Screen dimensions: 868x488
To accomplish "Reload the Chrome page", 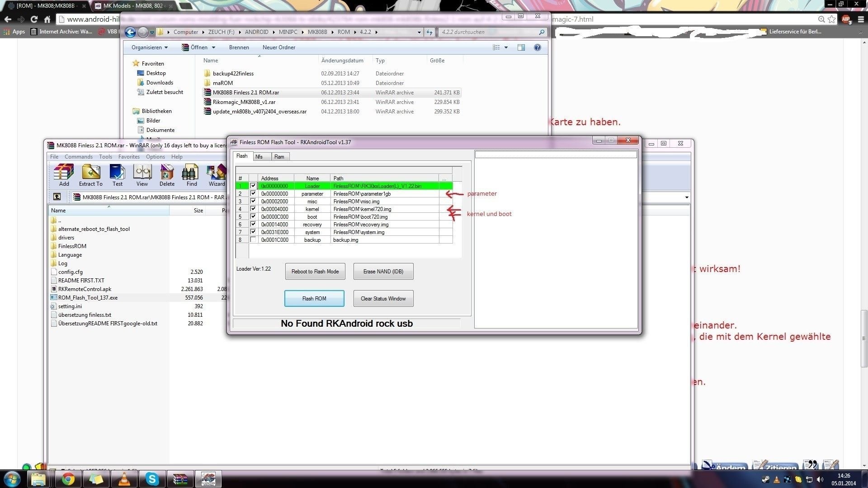I will 34,19.
